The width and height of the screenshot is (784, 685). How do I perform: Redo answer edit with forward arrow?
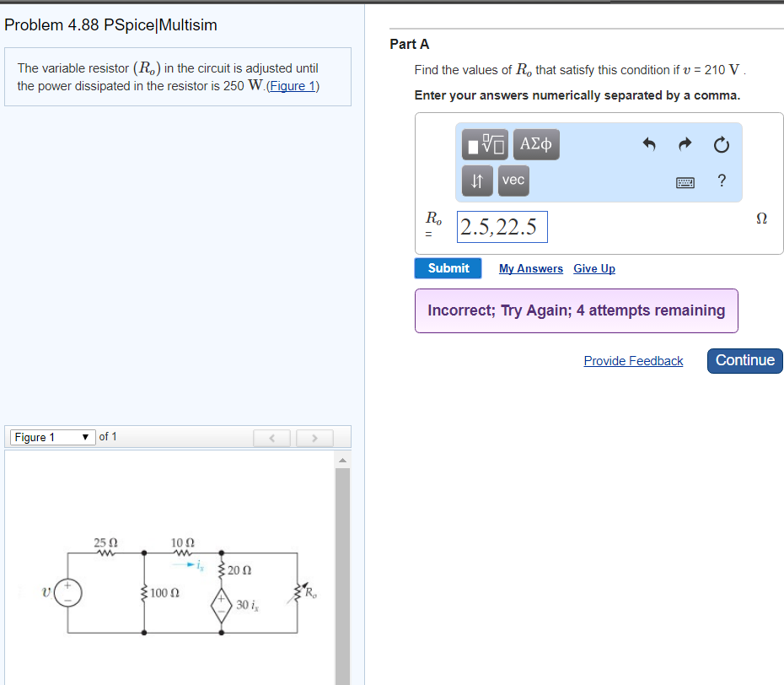(x=685, y=144)
